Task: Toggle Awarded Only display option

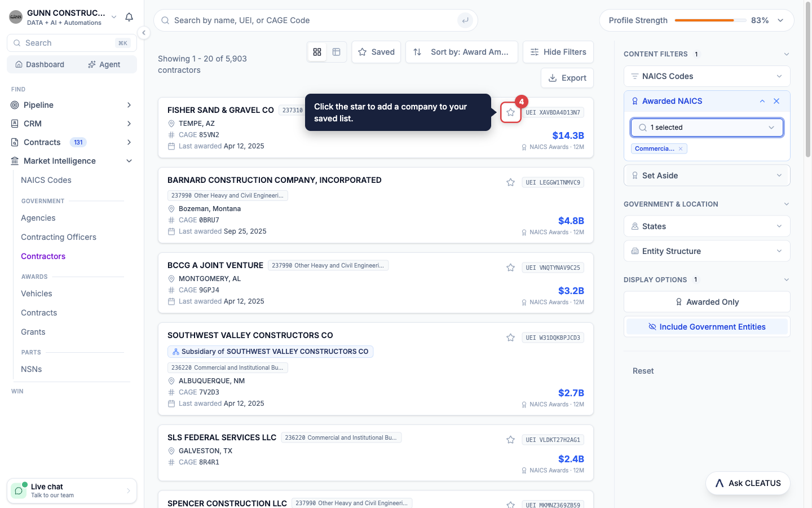Action: click(707, 302)
